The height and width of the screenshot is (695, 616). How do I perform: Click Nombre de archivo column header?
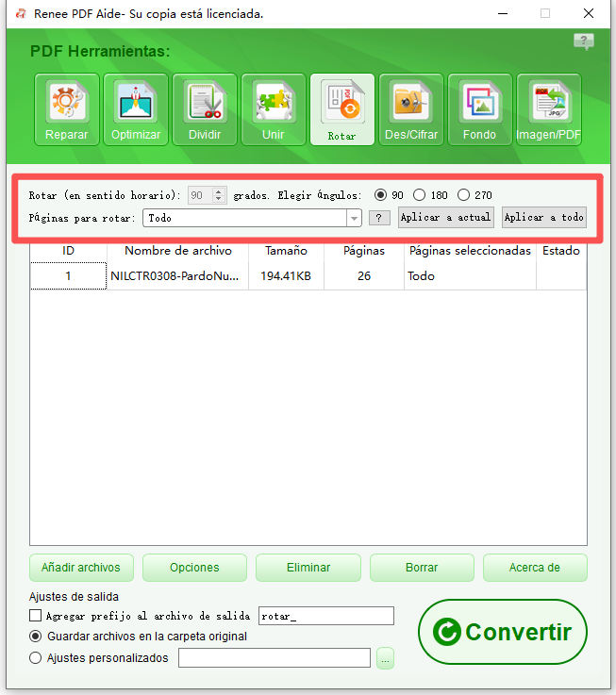click(x=178, y=251)
